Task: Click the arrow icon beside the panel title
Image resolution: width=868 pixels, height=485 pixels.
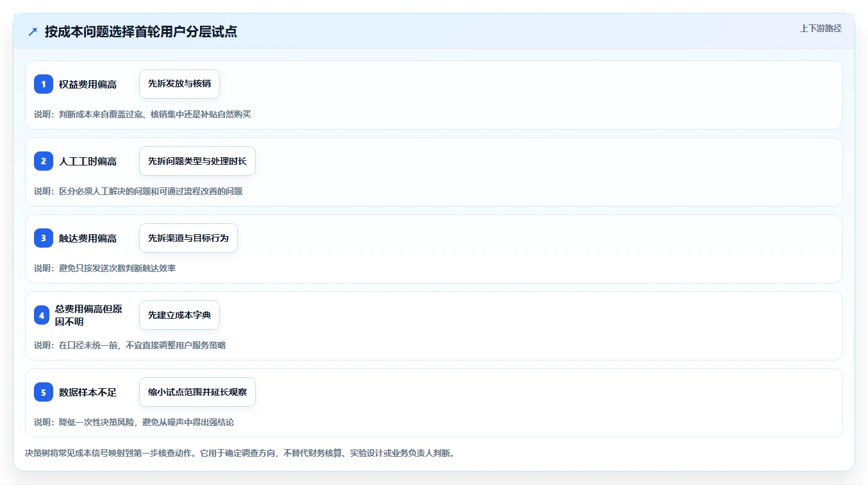Action: [33, 31]
